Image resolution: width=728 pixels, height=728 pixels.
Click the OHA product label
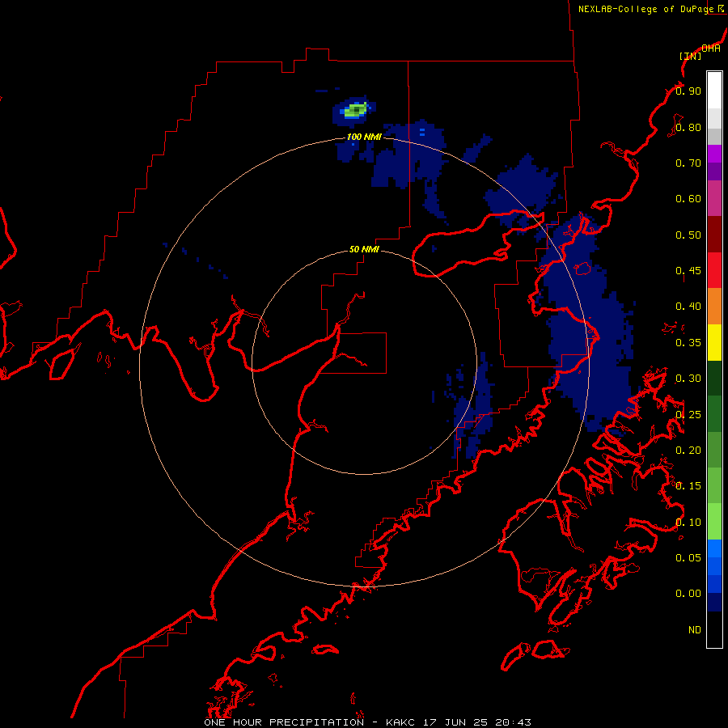click(711, 49)
